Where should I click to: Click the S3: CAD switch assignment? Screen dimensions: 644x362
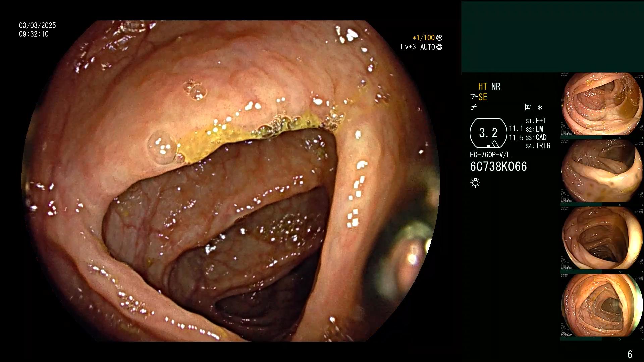click(536, 137)
